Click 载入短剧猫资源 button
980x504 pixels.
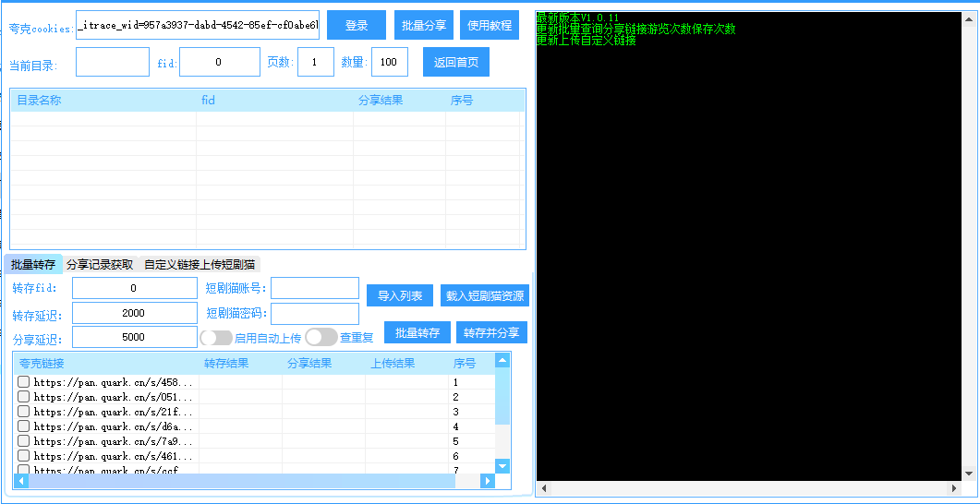485,295
